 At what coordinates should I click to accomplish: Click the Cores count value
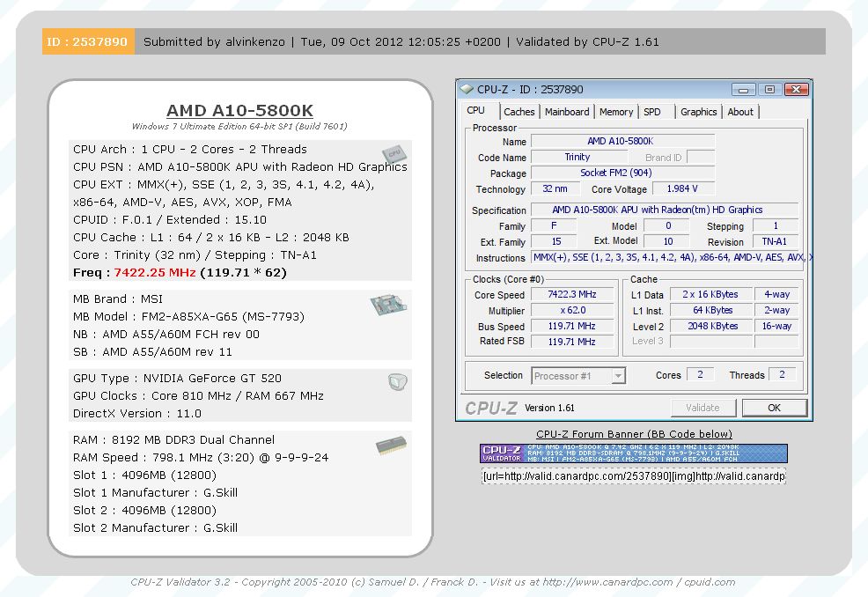700,375
